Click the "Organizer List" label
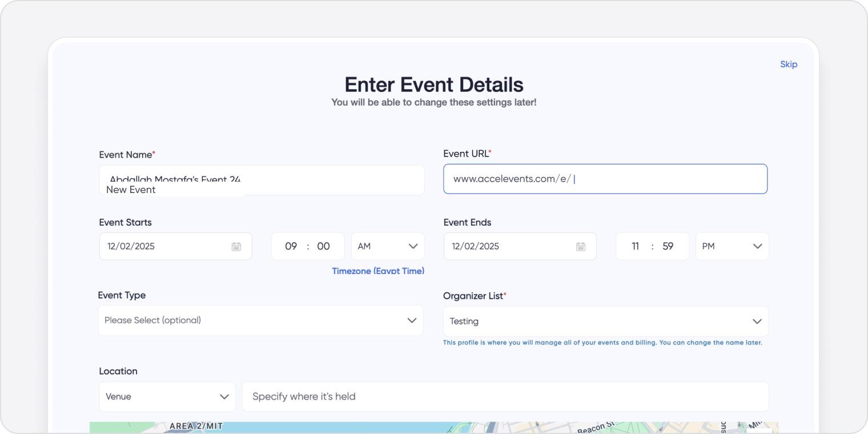Screen dimensions: 868x434 tap(473, 296)
